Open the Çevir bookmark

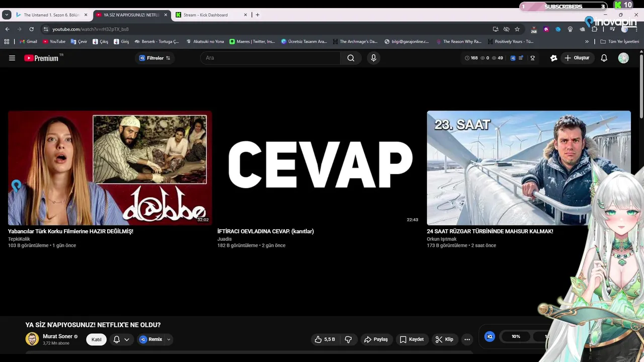[79, 42]
